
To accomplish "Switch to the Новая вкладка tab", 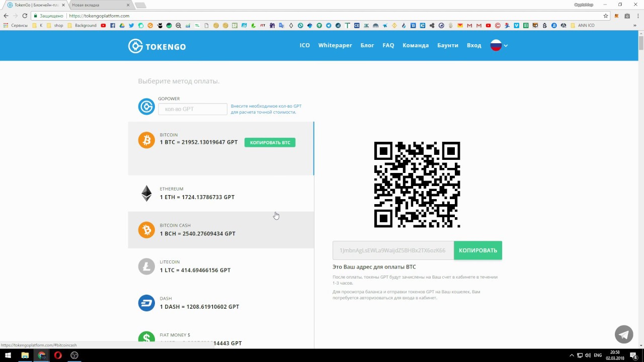I will [x=101, y=5].
